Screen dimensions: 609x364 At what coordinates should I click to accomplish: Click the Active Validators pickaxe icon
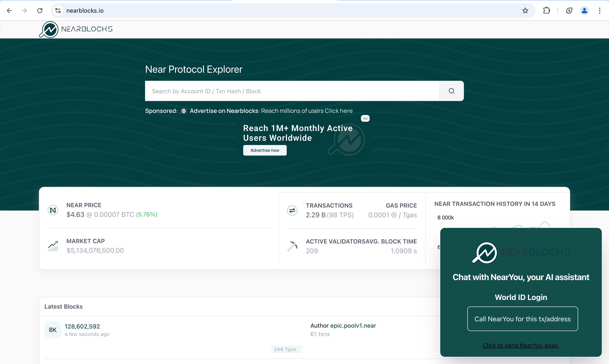coord(292,246)
